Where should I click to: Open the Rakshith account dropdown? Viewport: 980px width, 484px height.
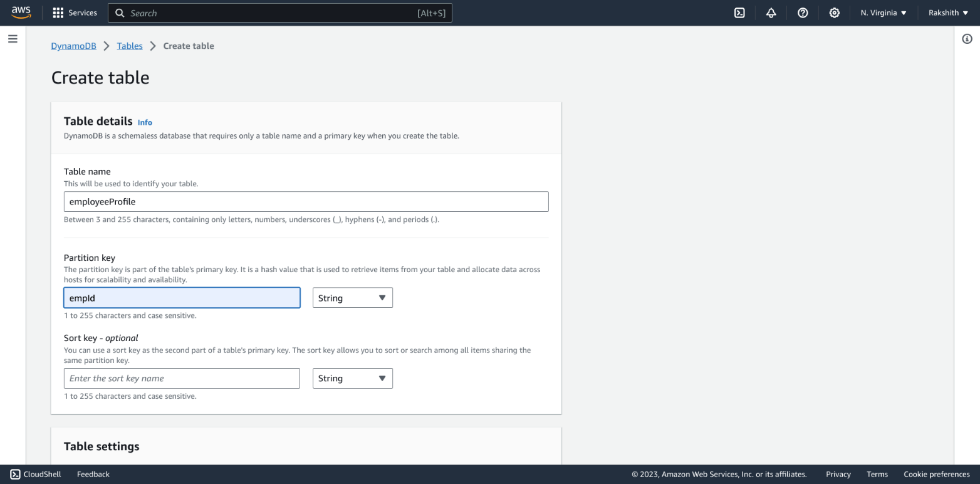(x=948, y=13)
